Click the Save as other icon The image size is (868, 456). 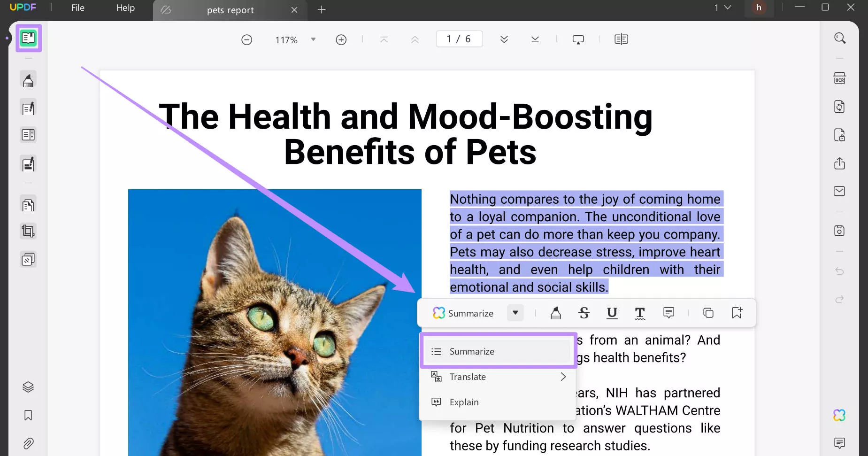pos(840,231)
